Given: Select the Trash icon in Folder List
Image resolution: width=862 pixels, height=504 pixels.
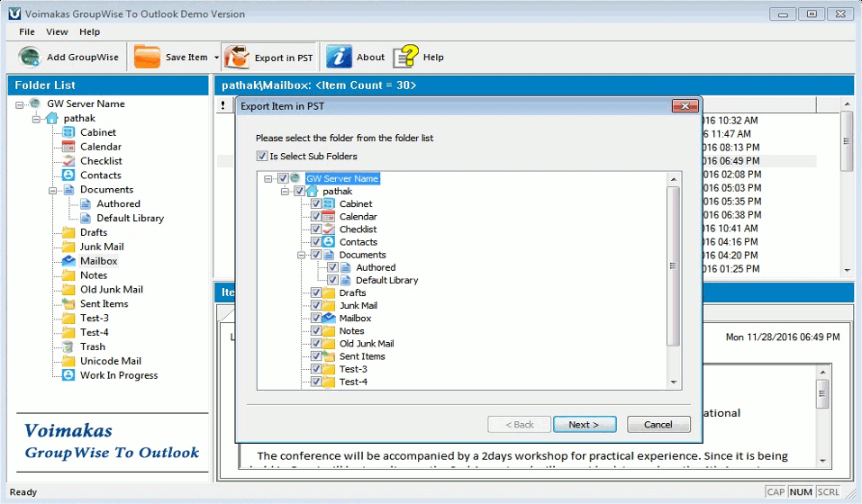Looking at the screenshot, I should click(68, 346).
